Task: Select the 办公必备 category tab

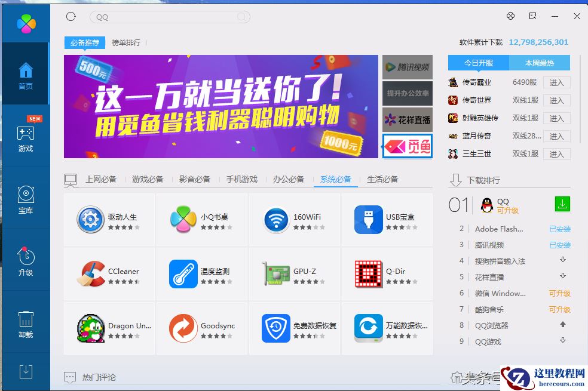Action: (289, 180)
